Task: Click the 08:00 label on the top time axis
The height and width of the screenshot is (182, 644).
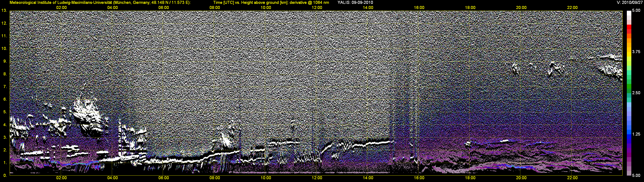Action: [215, 8]
